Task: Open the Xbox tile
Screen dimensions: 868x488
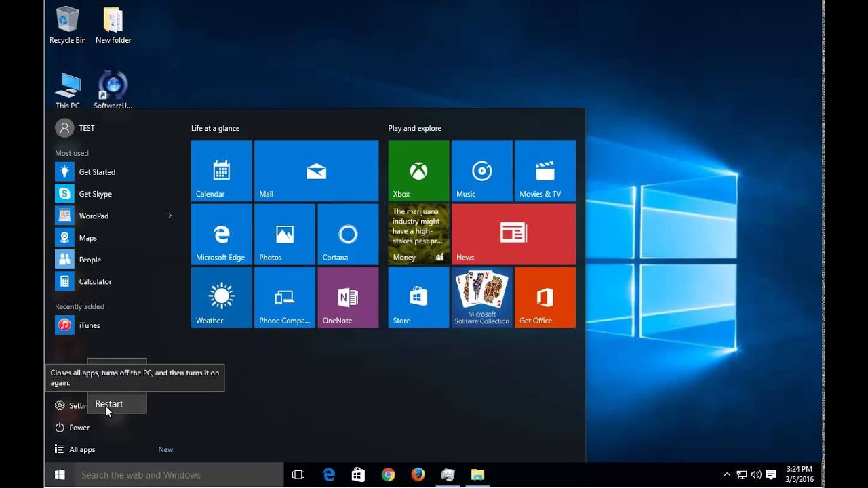Action: tap(418, 171)
